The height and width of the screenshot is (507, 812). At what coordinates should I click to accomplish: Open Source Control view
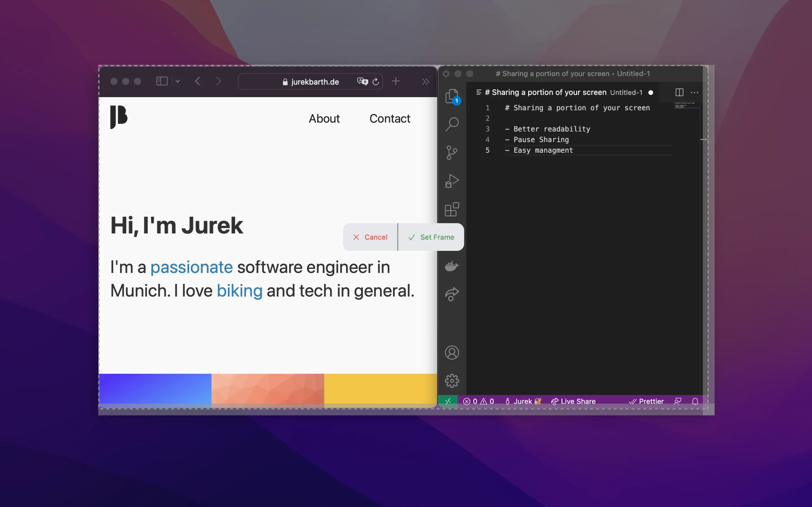tap(452, 153)
